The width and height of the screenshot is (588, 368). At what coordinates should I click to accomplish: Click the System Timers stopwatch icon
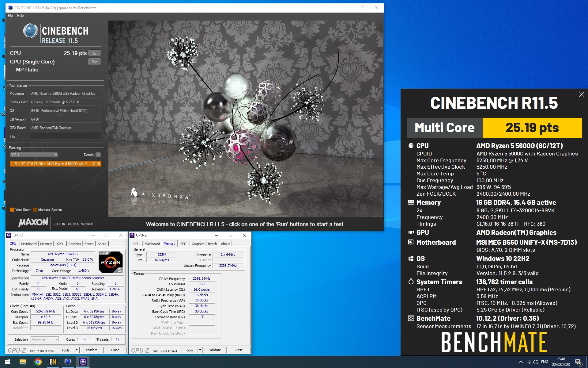coord(411,282)
